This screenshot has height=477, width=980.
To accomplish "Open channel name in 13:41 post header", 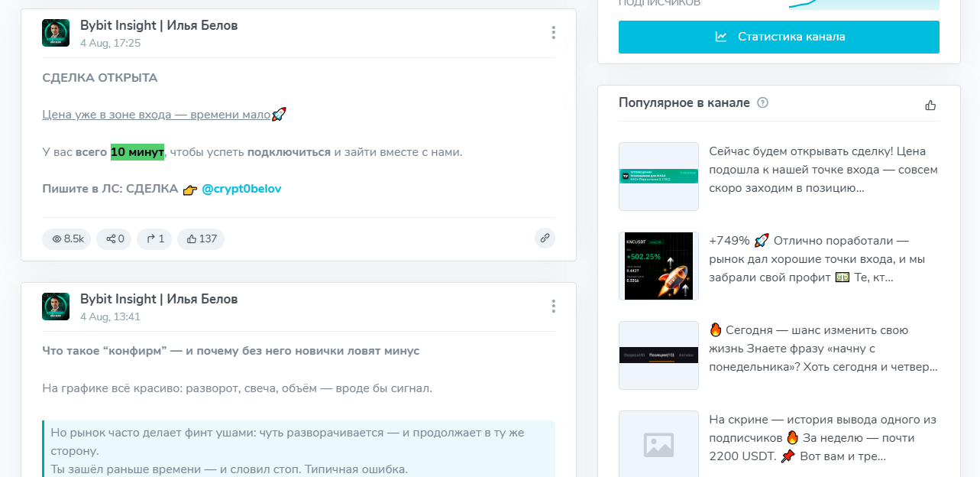I will pyautogui.click(x=159, y=299).
